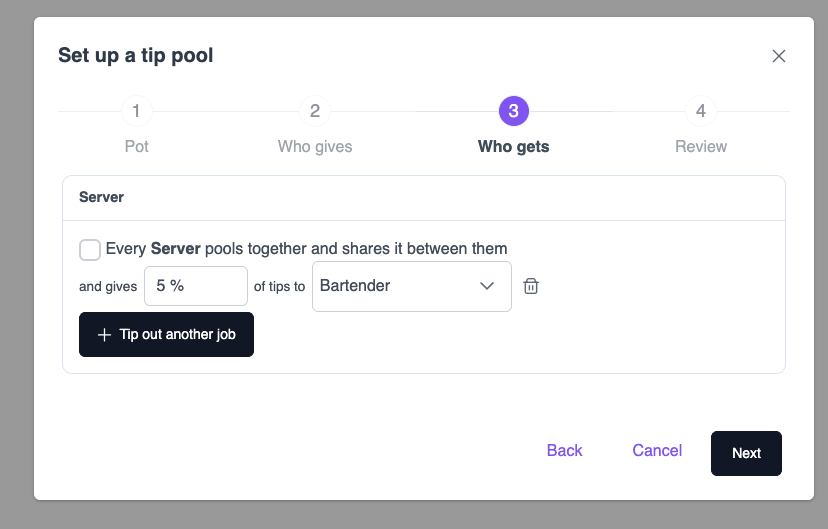Image resolution: width=828 pixels, height=529 pixels.
Task: Go to step 2 circle
Action: [x=315, y=111]
